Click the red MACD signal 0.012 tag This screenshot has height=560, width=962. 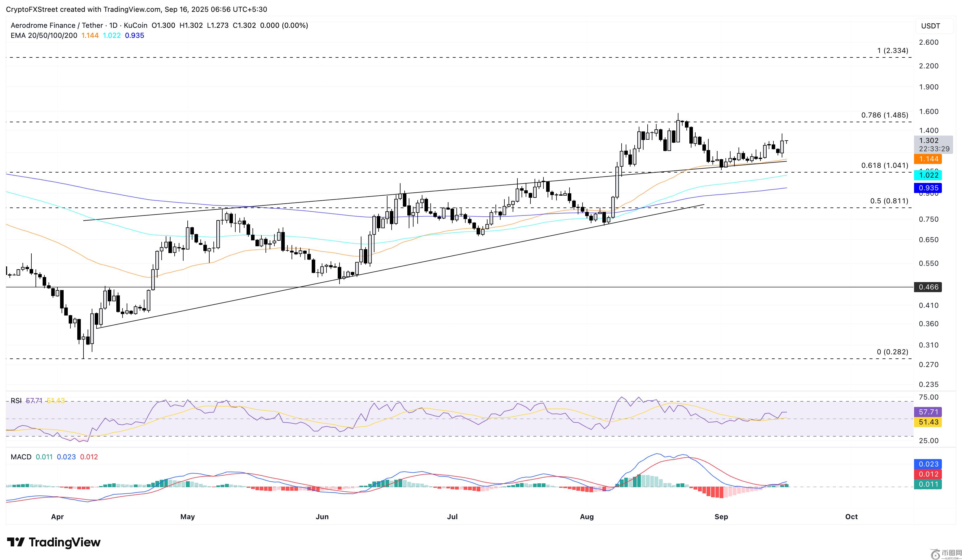928,474
